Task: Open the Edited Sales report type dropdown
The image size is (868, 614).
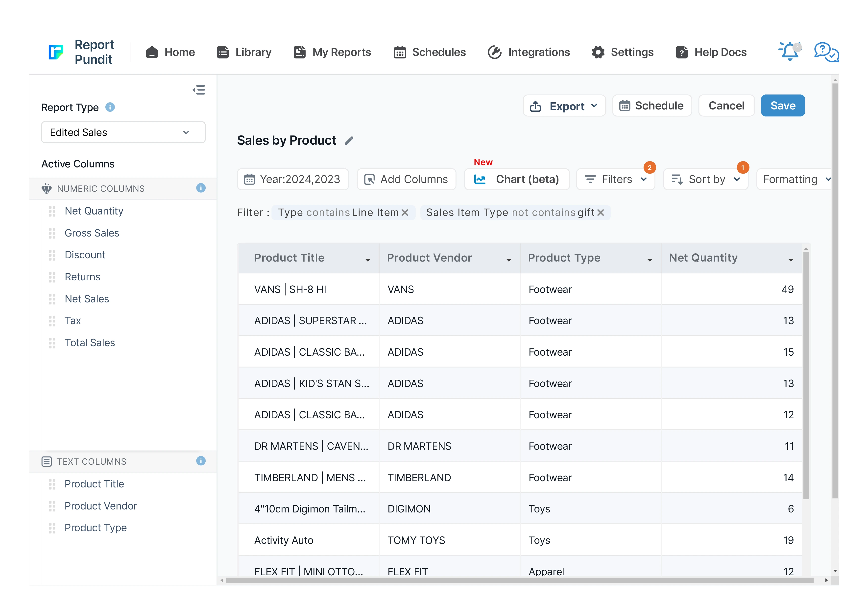Action: tap(123, 133)
